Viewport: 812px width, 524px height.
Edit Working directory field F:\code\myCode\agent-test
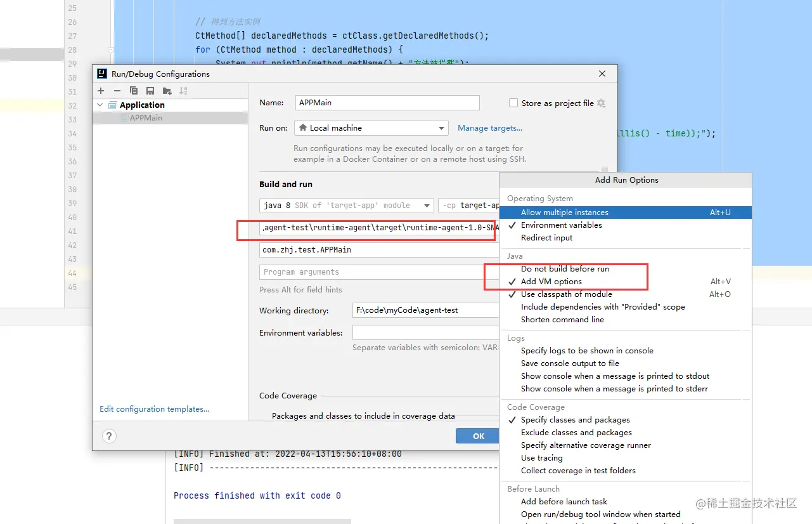(426, 310)
